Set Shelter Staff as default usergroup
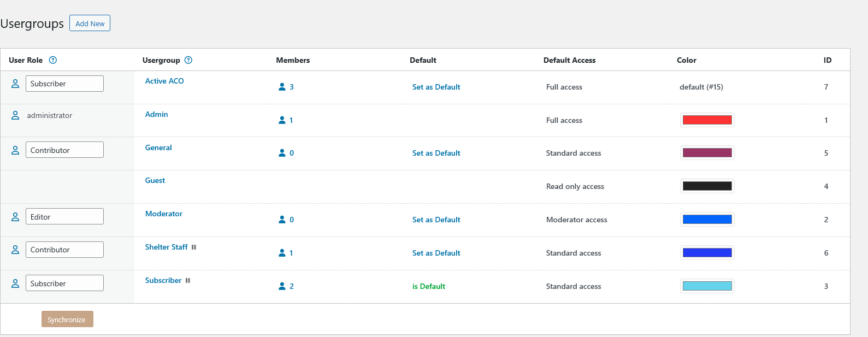Screen dimensions: 868x337 coord(436,253)
